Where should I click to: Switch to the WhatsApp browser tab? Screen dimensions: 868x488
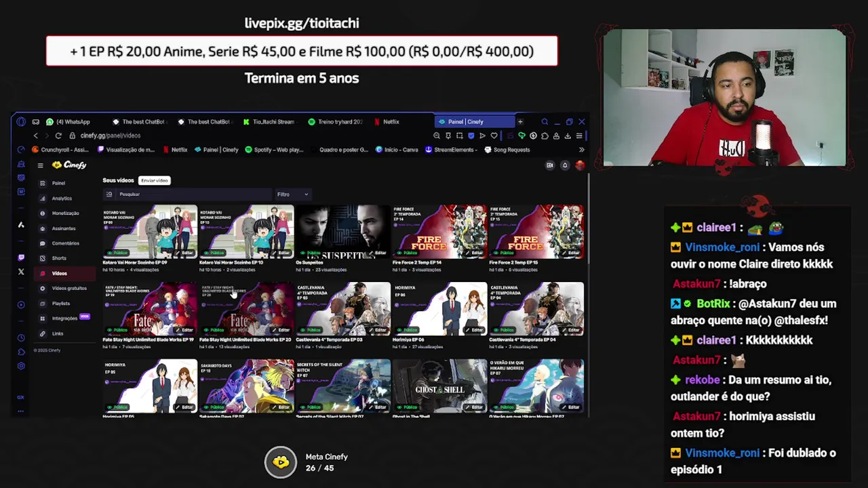coord(73,122)
